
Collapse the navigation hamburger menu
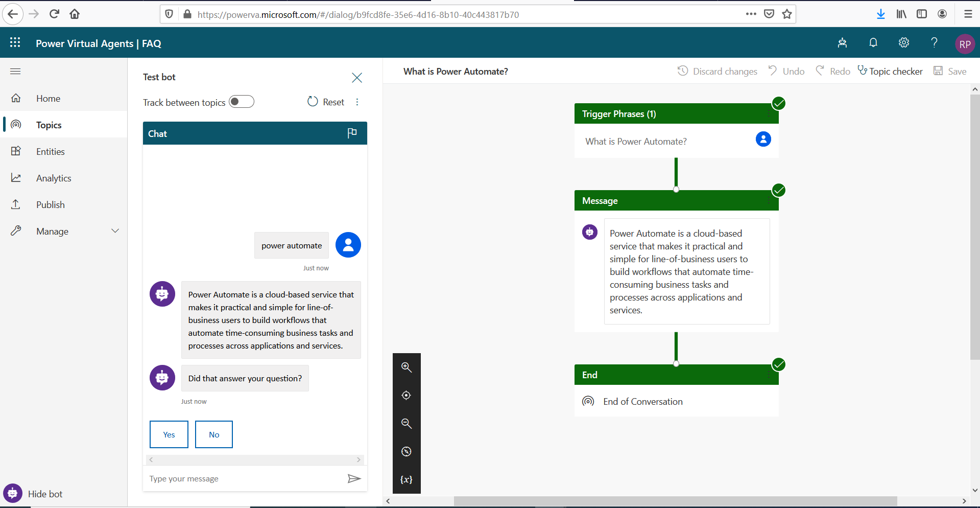(x=15, y=71)
